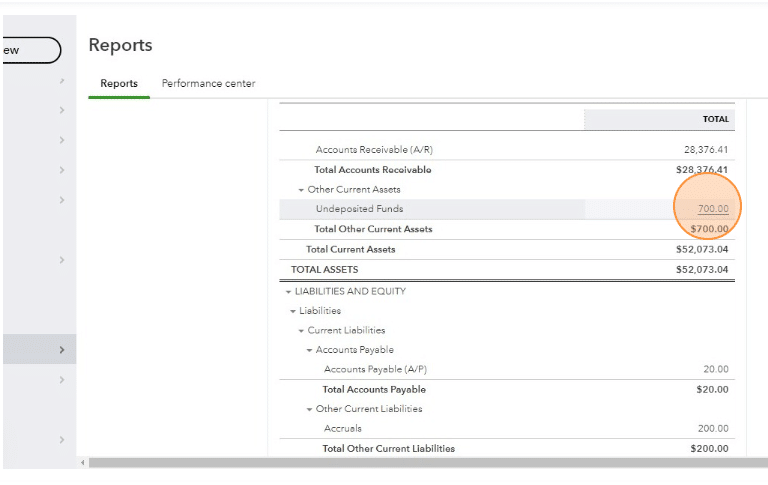The height and width of the screenshot is (485, 768).
Task: Select the Reports tab
Action: pos(119,83)
